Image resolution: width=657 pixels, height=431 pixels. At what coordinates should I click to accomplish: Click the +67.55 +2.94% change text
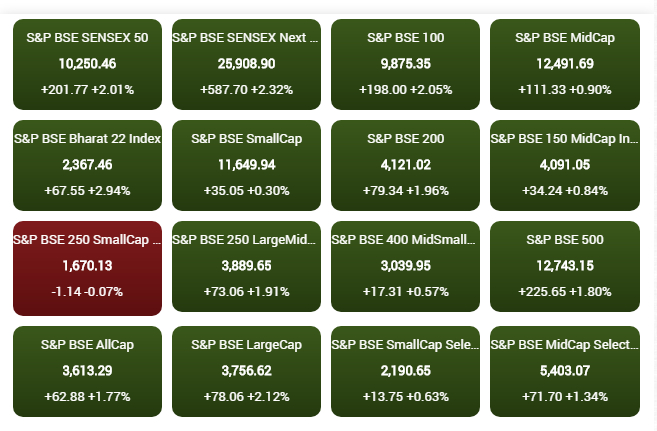(87, 190)
